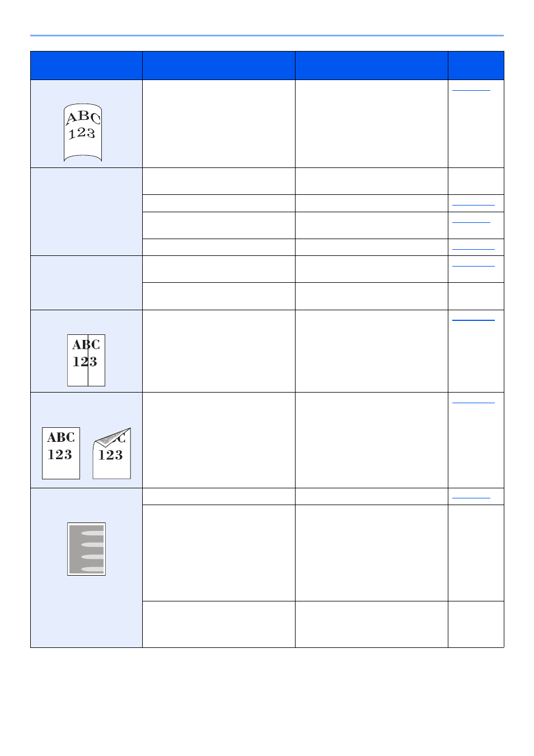Click the ABC 123 image with vertical line

tap(86, 360)
